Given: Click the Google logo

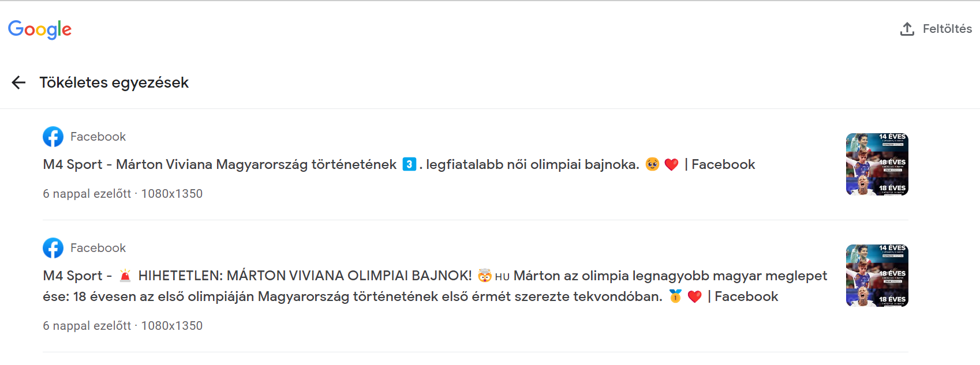Looking at the screenshot, I should (x=40, y=29).
